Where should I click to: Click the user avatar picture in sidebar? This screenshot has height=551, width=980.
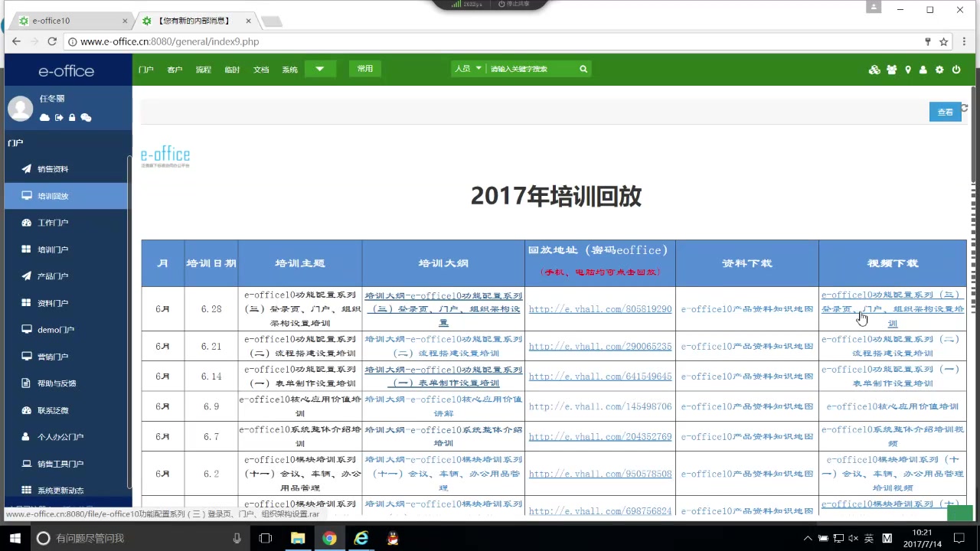pyautogui.click(x=21, y=109)
